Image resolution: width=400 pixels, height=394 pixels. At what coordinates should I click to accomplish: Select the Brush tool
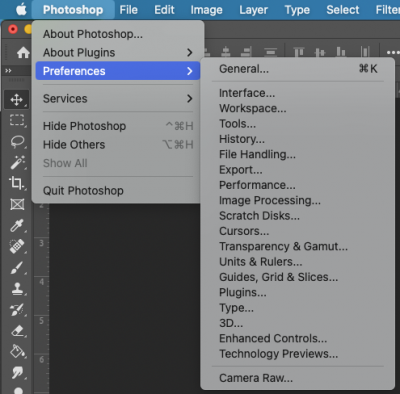tap(17, 268)
